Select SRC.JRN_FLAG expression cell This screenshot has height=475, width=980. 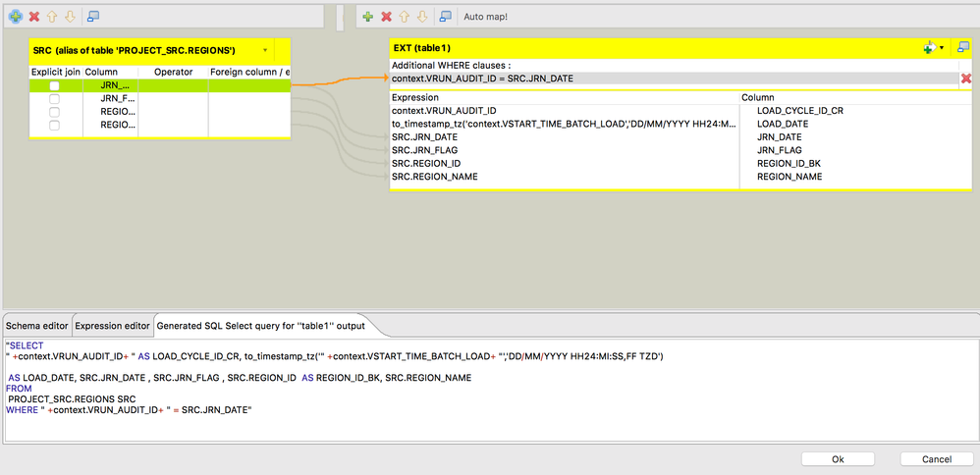[x=565, y=150]
